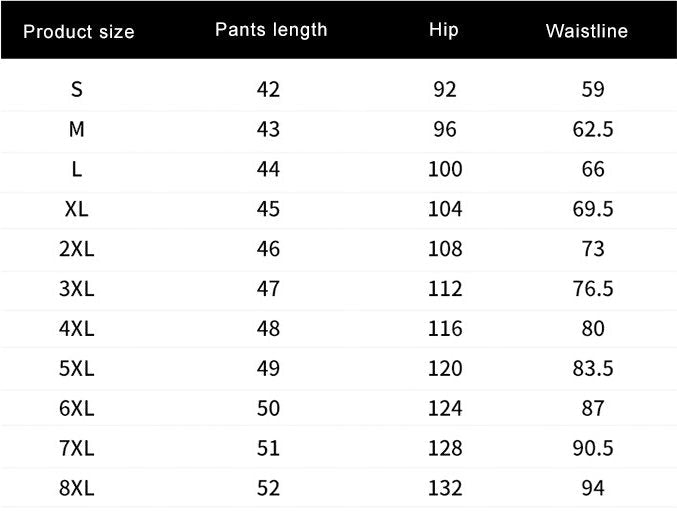Click hip value 92

444,89
